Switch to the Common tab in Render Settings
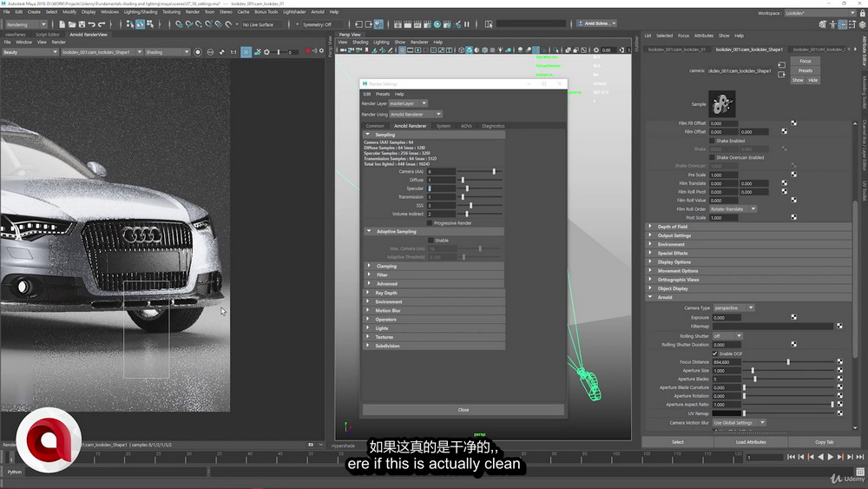 coord(375,126)
